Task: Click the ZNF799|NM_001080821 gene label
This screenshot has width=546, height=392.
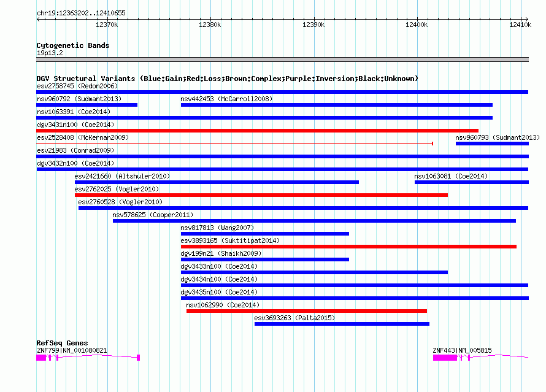Action: pyautogui.click(x=72, y=350)
